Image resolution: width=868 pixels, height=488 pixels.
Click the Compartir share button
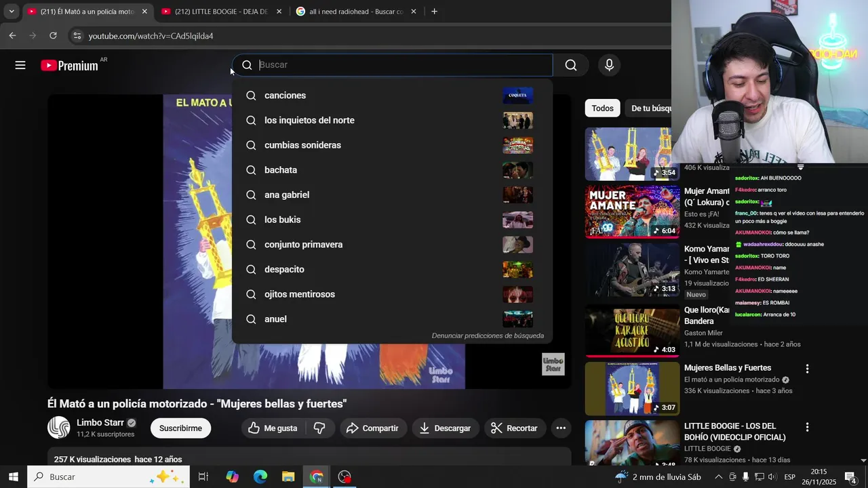point(372,428)
